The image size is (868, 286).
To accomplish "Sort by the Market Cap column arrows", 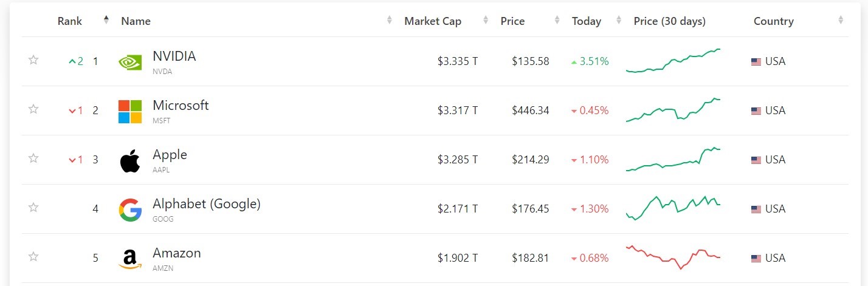I will pyautogui.click(x=486, y=20).
